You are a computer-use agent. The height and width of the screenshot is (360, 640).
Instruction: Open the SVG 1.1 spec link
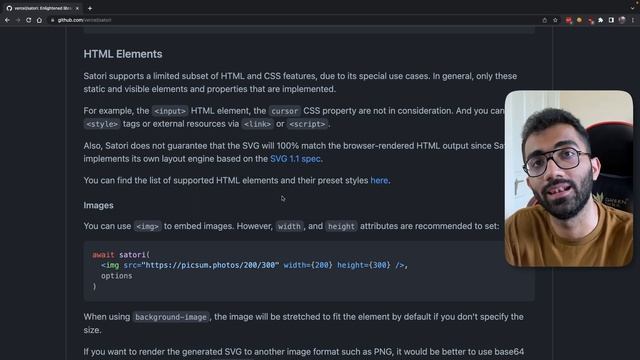(295, 159)
